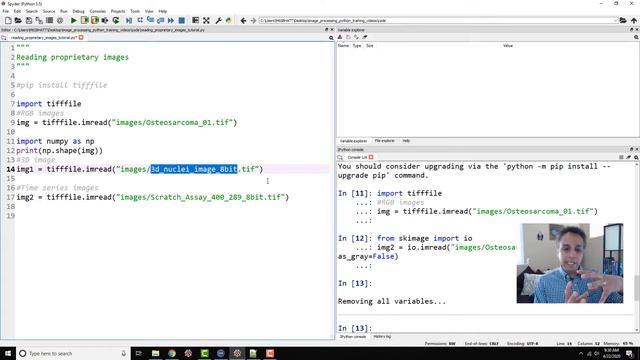Browse tabs in the editor

(x=4, y=38)
